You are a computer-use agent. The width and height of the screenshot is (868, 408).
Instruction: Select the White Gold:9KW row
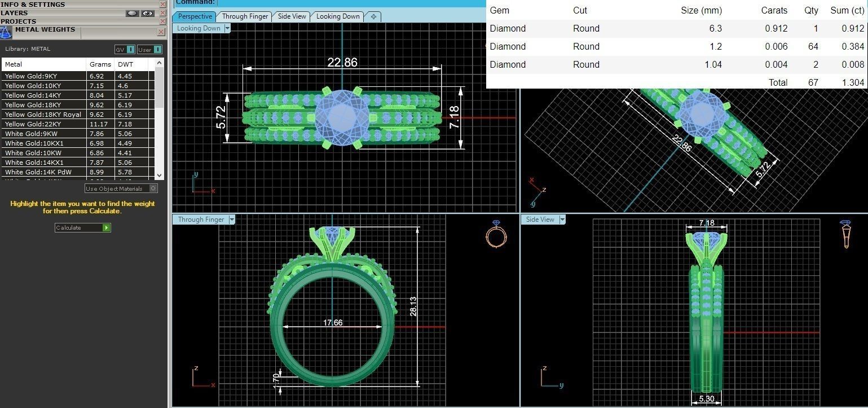[x=78, y=134]
